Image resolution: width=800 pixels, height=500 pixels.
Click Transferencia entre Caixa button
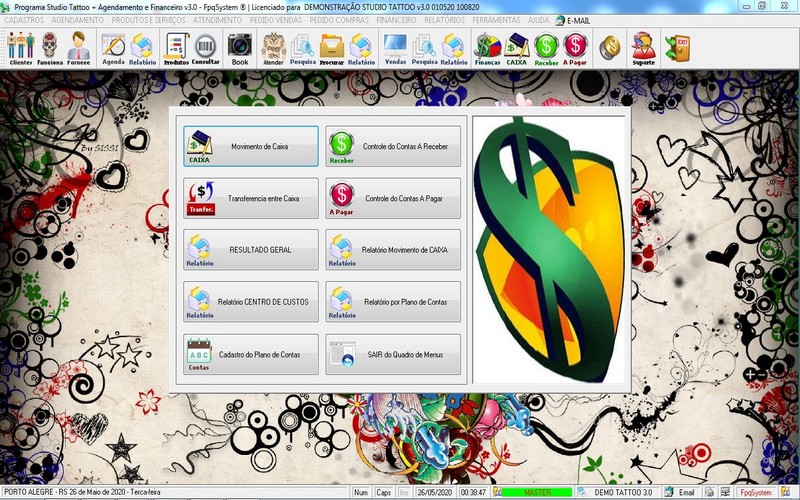[x=251, y=198]
